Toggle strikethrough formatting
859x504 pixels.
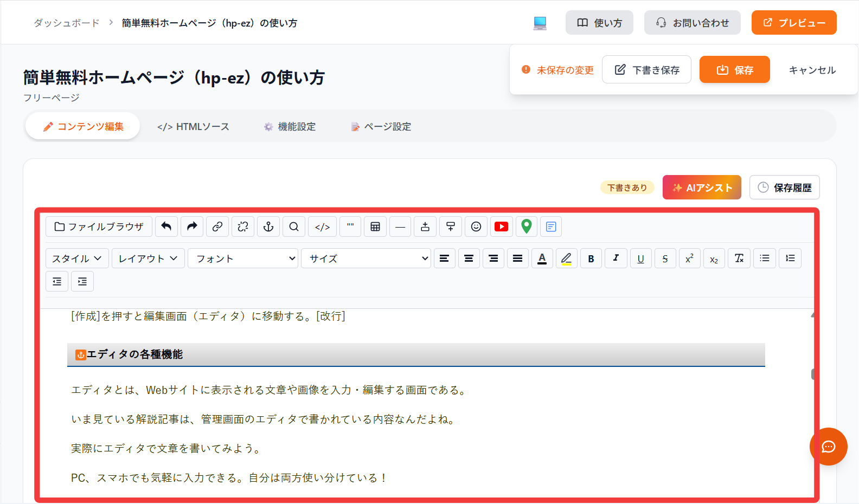[665, 259]
